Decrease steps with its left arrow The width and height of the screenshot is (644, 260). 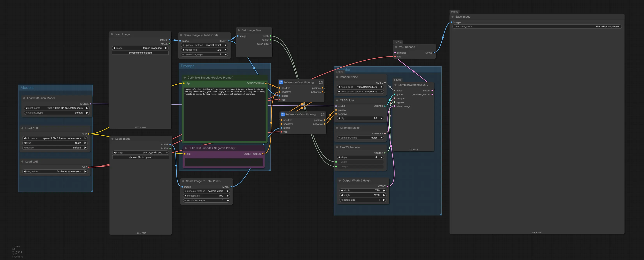[x=339, y=157]
